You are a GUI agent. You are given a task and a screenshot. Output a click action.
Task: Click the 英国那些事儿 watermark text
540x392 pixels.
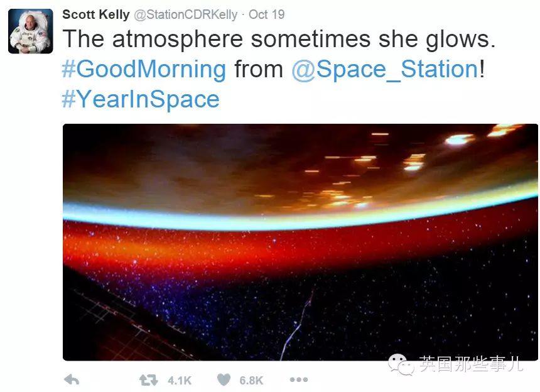471,364
